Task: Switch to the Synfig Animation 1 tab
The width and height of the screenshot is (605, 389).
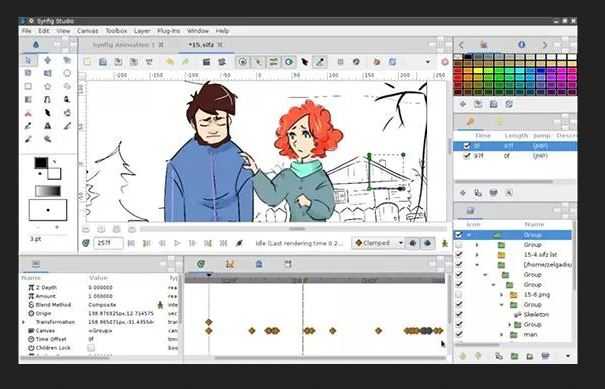Action: [x=123, y=45]
